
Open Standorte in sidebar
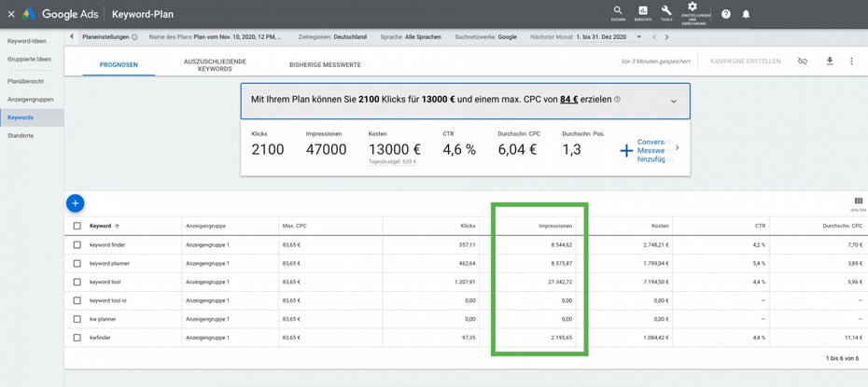tap(21, 135)
